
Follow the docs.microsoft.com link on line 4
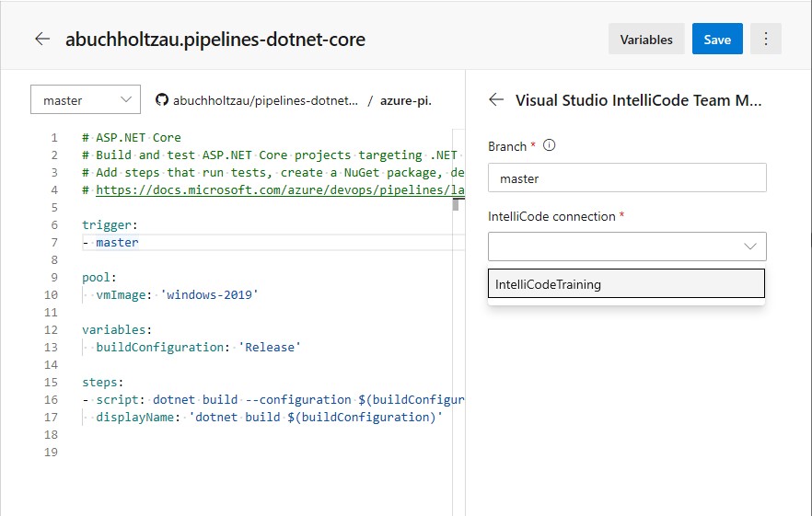[x=280, y=190]
